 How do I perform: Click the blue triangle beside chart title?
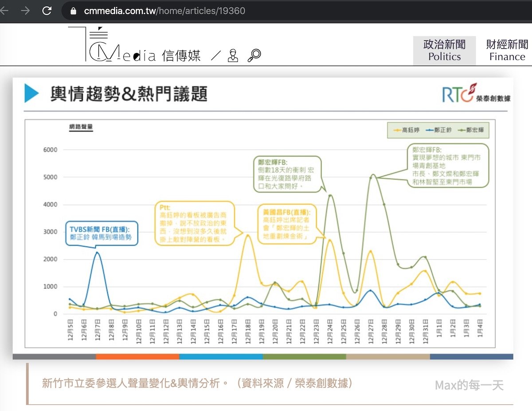click(x=31, y=94)
